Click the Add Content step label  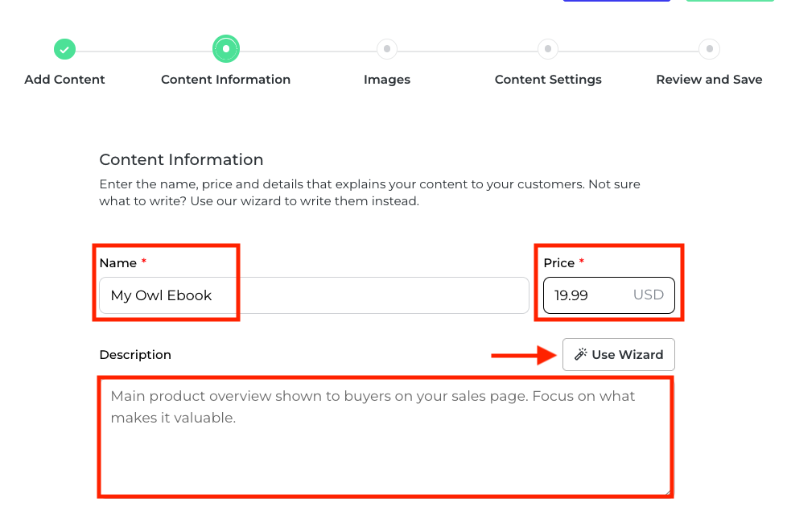pos(64,80)
